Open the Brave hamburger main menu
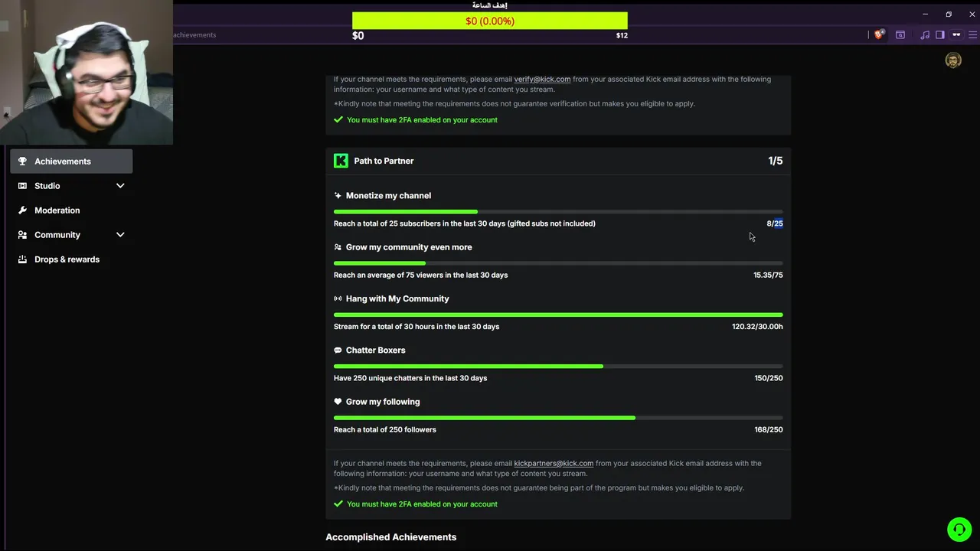The image size is (980, 551). 973,34
